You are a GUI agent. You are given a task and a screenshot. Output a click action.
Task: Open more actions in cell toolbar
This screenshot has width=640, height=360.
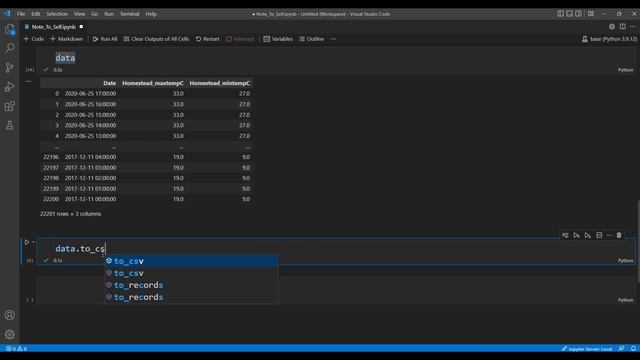[609, 236]
